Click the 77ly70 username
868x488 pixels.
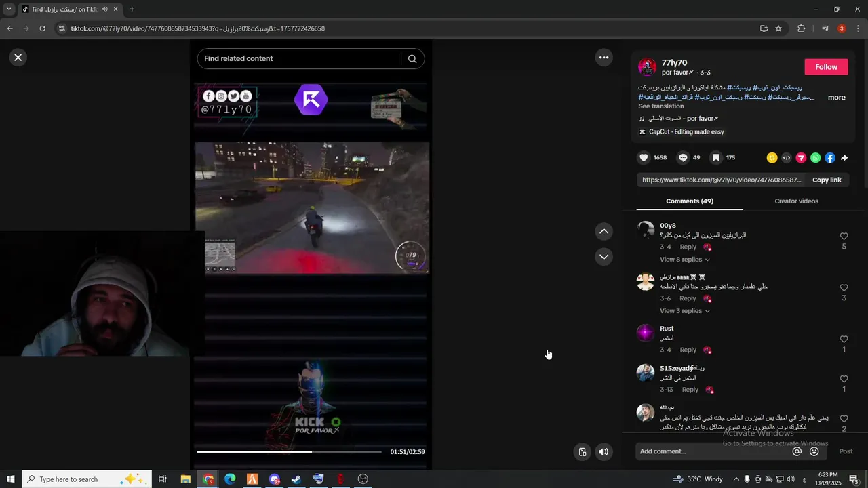click(x=674, y=63)
